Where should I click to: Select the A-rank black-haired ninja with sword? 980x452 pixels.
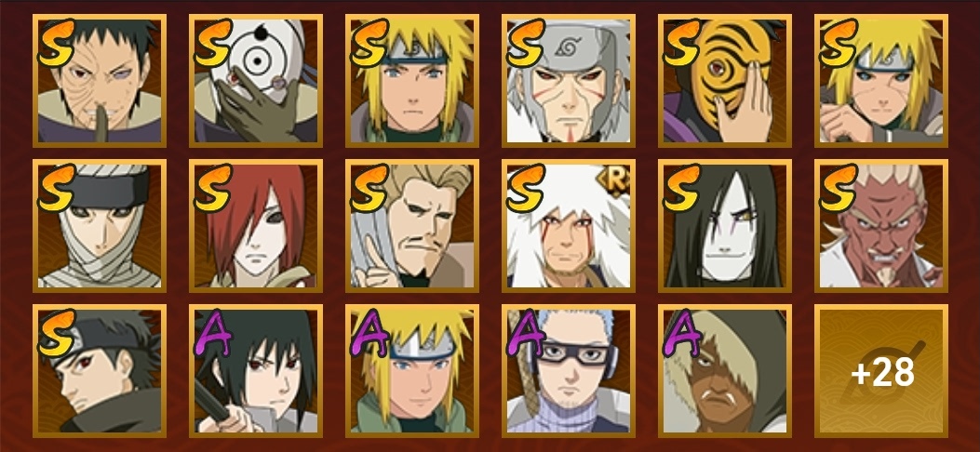(256, 371)
